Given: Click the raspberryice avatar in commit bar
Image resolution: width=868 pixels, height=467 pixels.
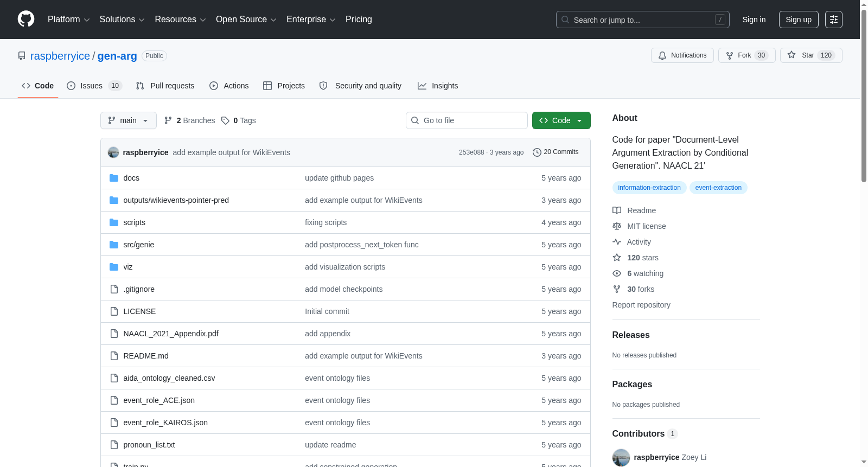Looking at the screenshot, I should click(x=113, y=152).
